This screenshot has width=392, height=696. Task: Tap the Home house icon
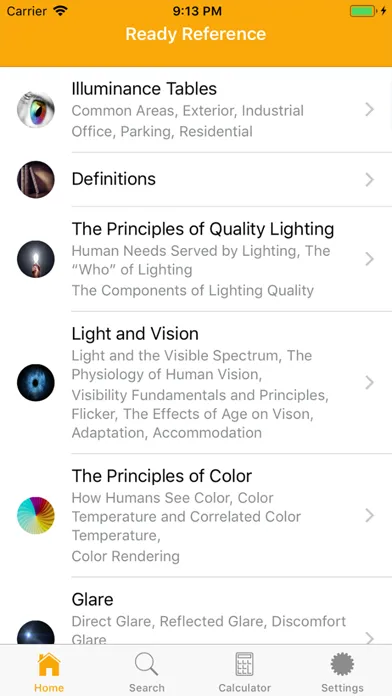49,664
